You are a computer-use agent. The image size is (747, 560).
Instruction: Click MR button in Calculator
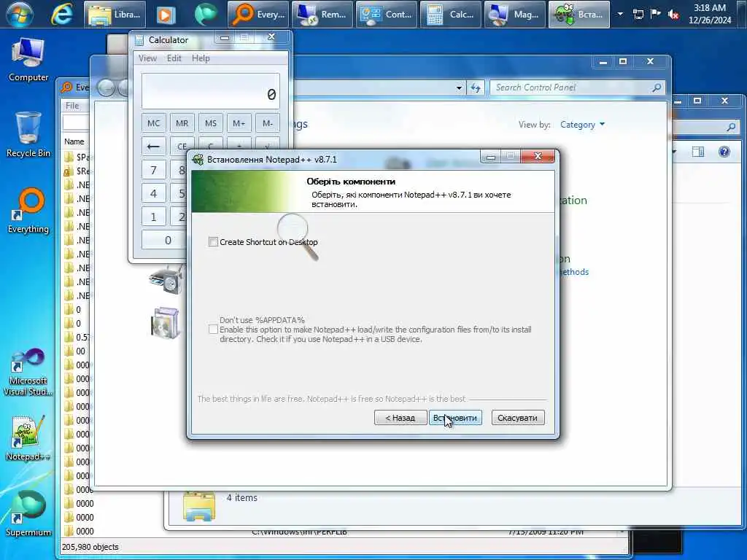click(182, 123)
